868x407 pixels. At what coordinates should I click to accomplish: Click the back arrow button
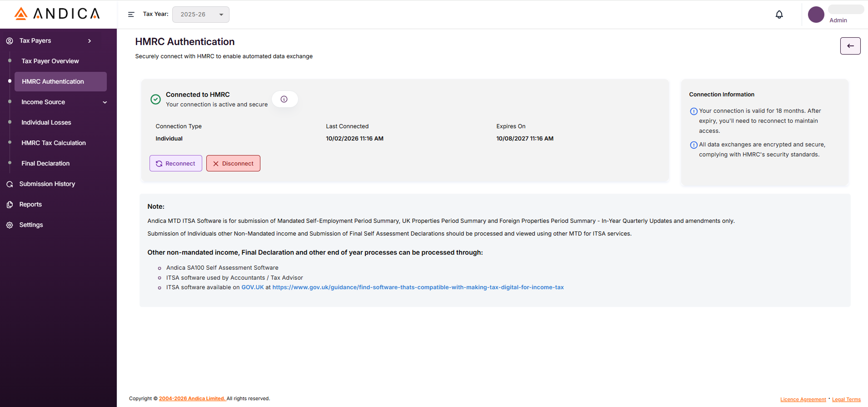tap(850, 46)
